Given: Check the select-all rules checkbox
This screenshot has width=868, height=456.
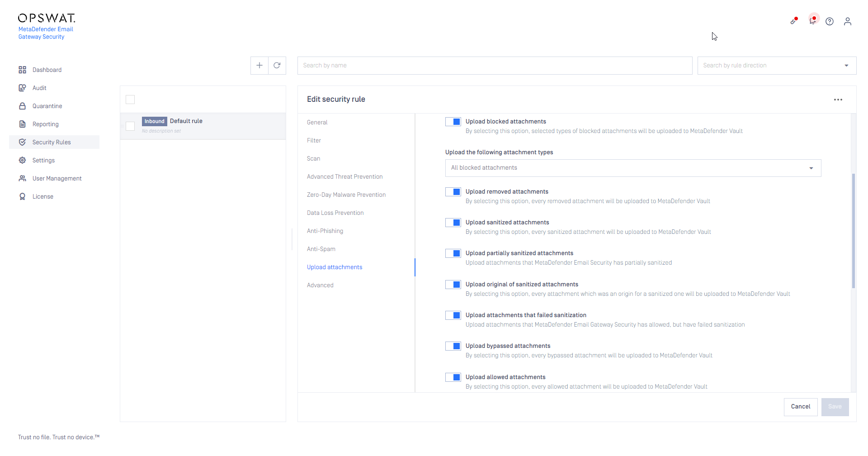Looking at the screenshot, I should (x=130, y=100).
